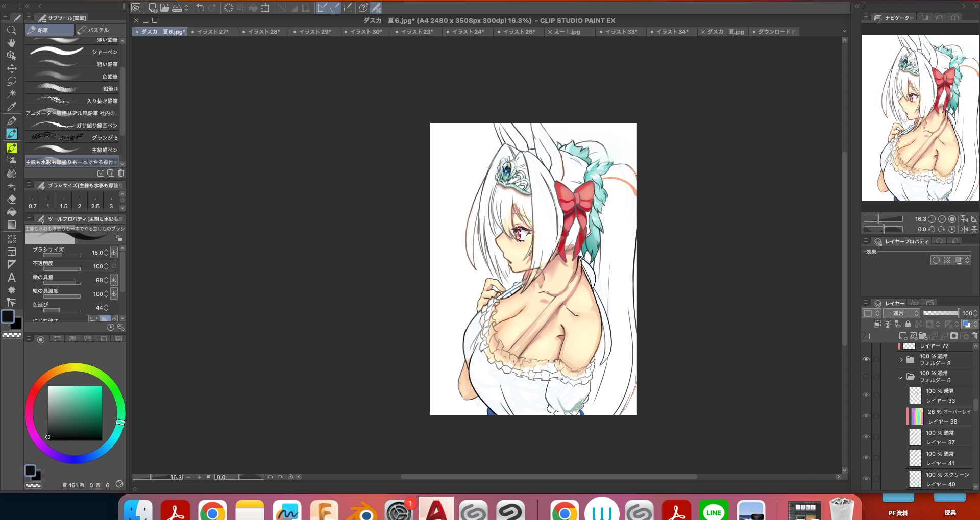Switch to the えー!.jpg document tab
This screenshot has height=520, width=980.
[x=570, y=32]
